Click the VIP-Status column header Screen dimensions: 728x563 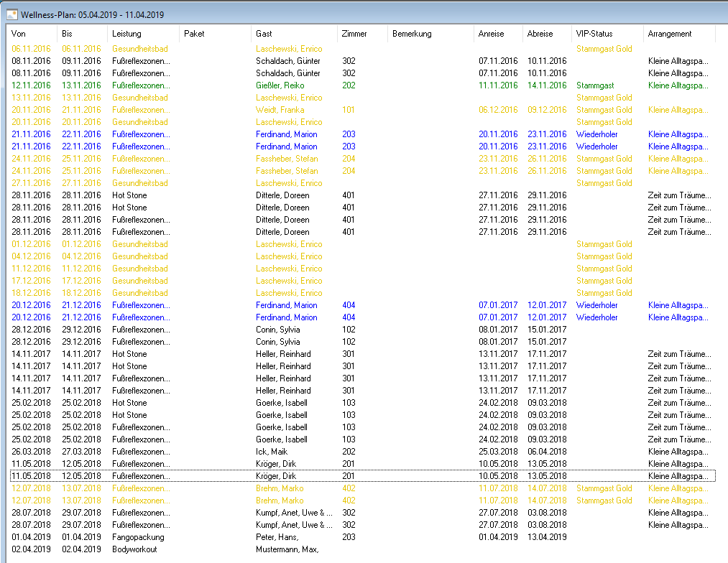pyautogui.click(x=607, y=34)
